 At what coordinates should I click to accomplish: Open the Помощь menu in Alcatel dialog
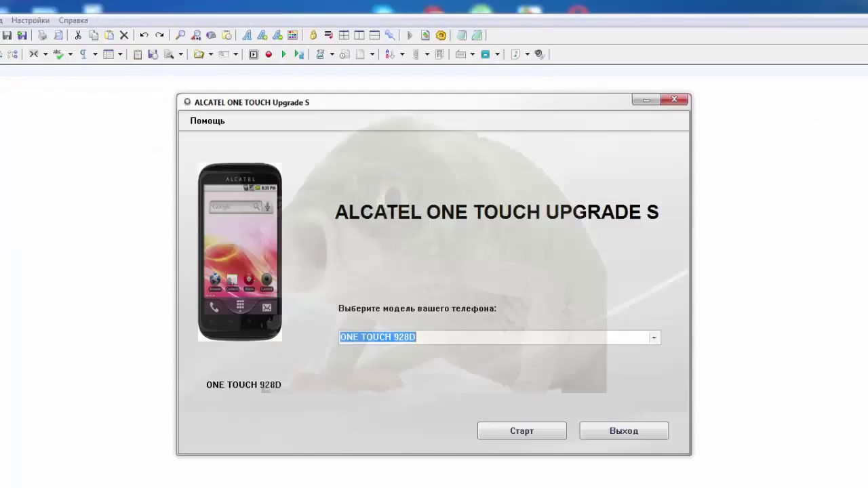coord(208,121)
